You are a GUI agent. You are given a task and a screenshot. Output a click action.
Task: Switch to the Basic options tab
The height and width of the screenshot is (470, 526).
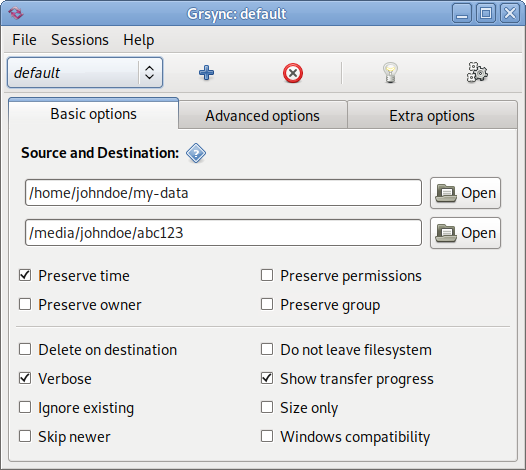pos(94,114)
